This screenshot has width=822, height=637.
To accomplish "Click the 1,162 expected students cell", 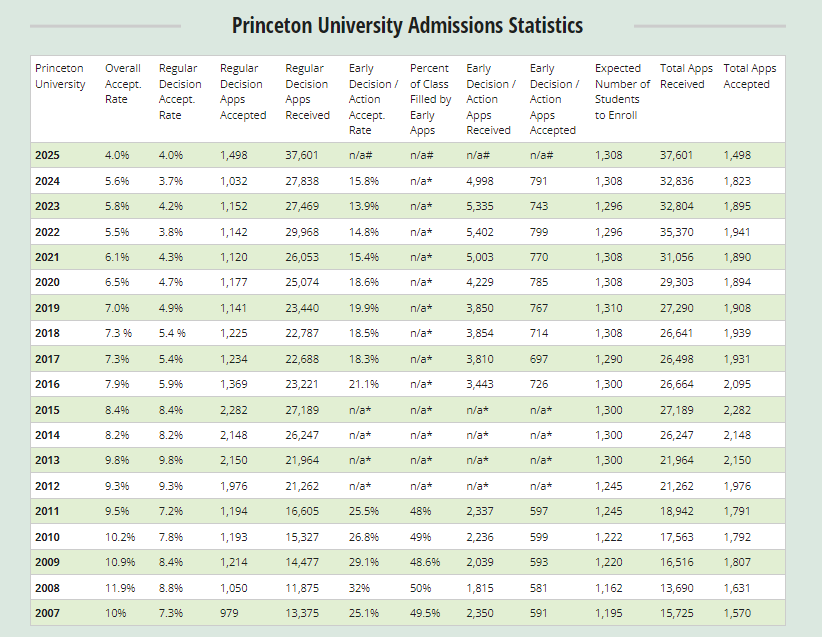I will coord(608,587).
